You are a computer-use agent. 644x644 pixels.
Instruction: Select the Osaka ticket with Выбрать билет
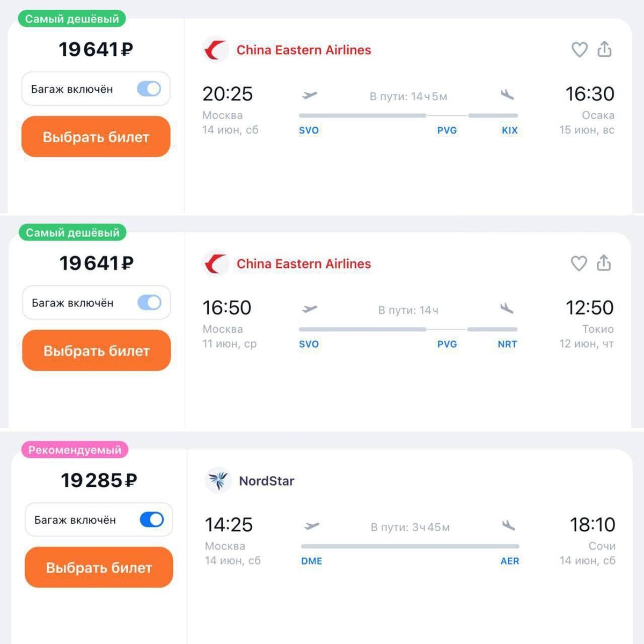pyautogui.click(x=96, y=137)
